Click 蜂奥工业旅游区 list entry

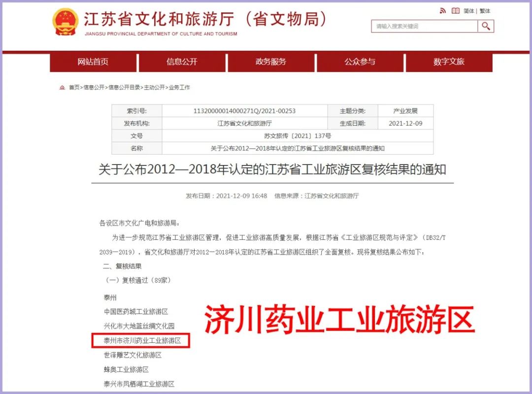126,369
